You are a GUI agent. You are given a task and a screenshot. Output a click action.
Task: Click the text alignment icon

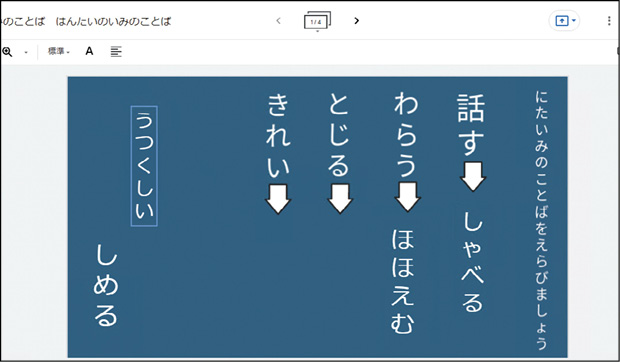[x=116, y=51]
